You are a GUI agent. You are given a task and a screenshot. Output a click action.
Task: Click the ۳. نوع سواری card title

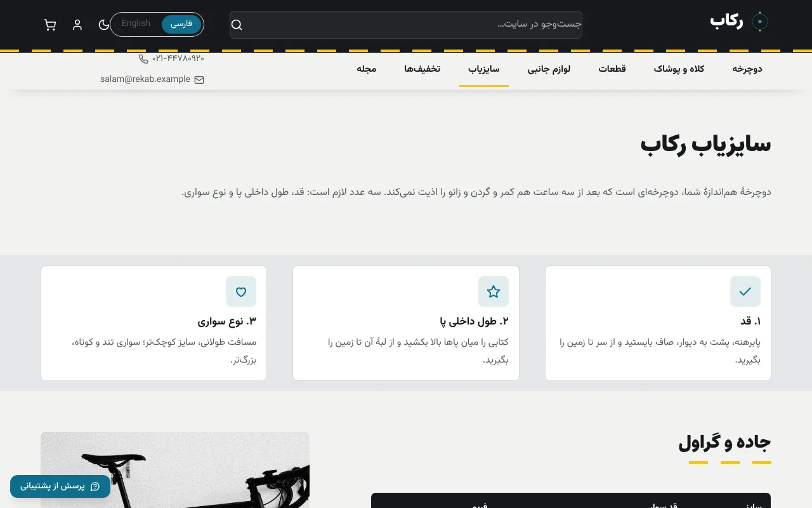227,321
